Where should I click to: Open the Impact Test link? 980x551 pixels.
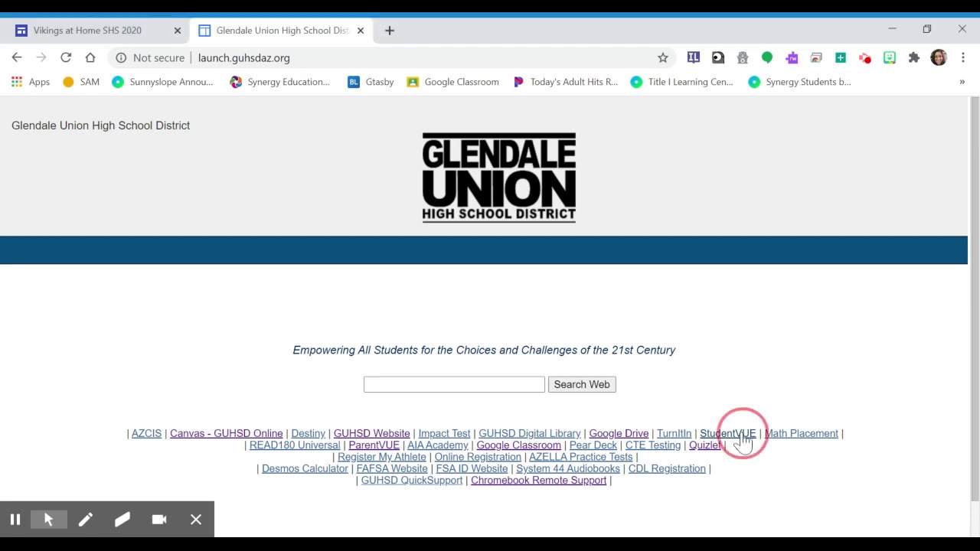444,433
